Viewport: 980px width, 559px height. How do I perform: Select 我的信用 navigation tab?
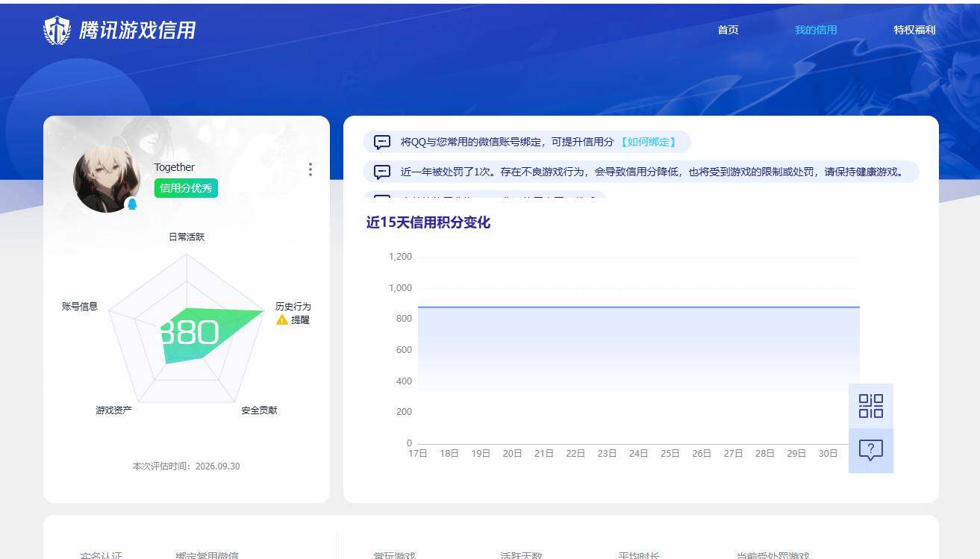[x=816, y=30]
